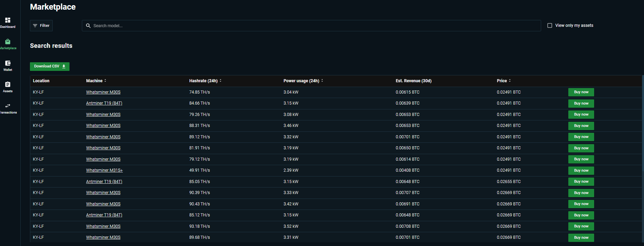
Task: Click the 0.00708 BTC revenue value
Action: click(408, 226)
